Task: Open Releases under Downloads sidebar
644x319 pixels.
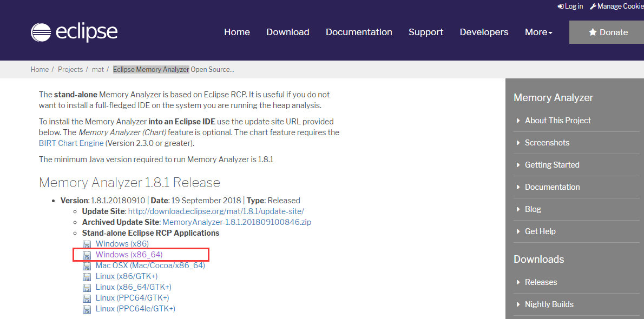Action: (541, 282)
